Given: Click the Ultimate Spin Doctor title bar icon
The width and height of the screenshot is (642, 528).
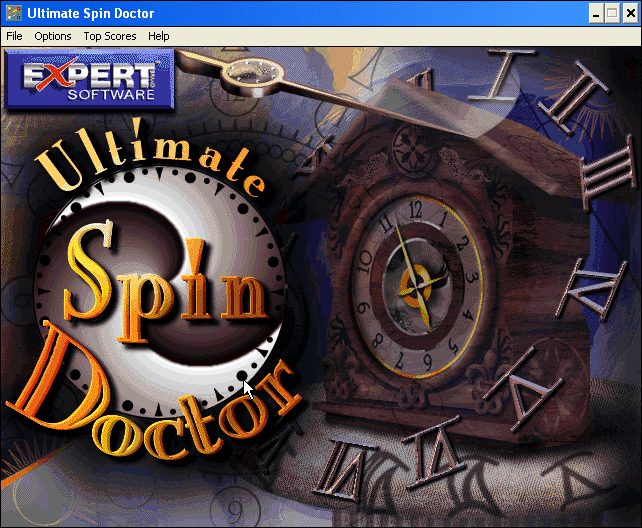Looking at the screenshot, I should [14, 13].
